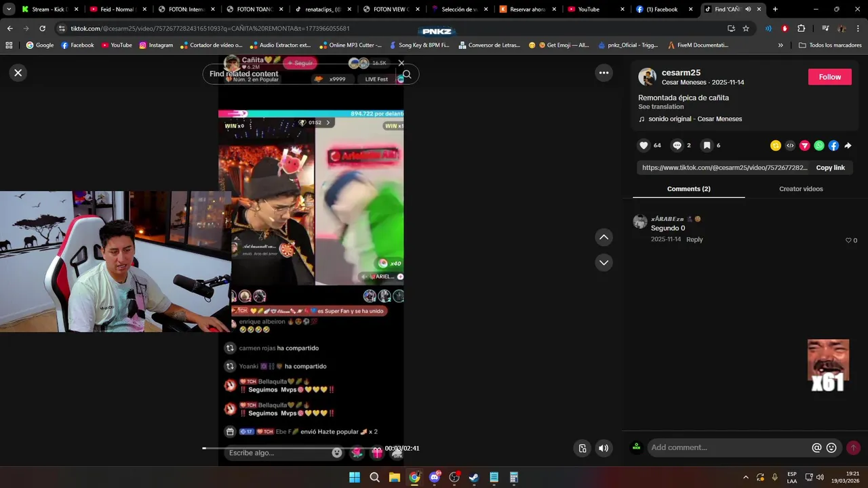Go to the next video with the down arrow
This screenshot has height=488, width=868.
coord(604,262)
